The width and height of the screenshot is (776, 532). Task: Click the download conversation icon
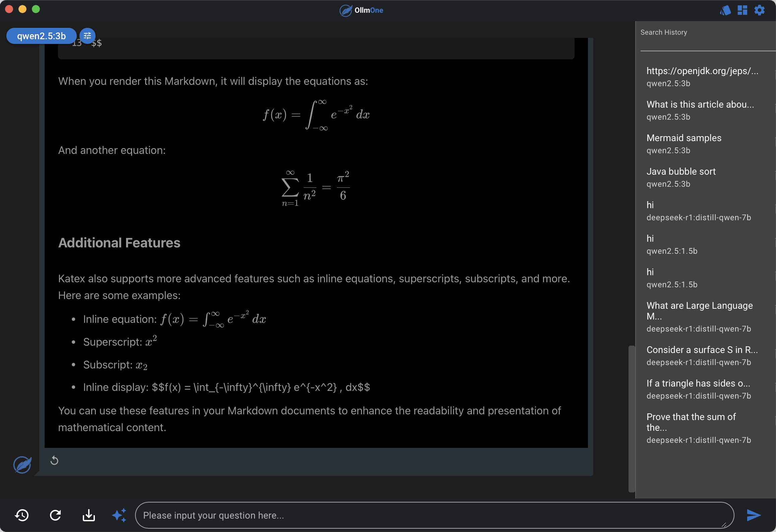click(89, 515)
